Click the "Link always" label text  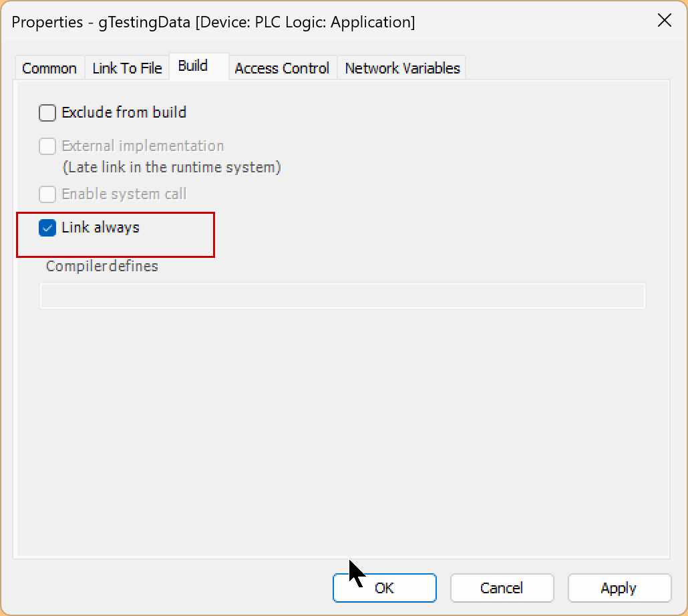click(x=100, y=228)
